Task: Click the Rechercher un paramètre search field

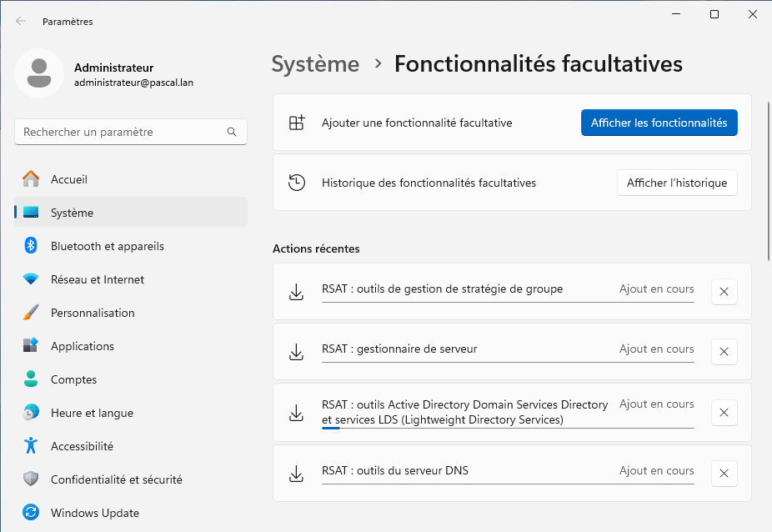Action: tap(131, 132)
